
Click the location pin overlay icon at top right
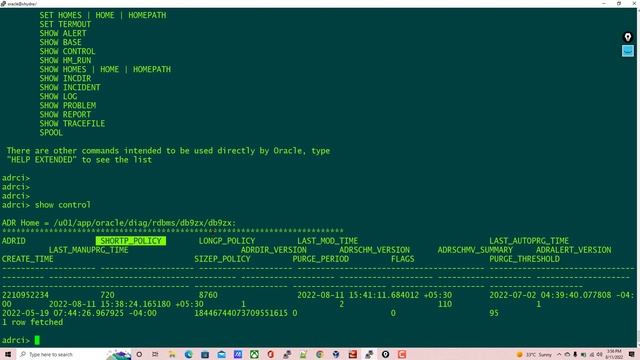tap(628, 37)
